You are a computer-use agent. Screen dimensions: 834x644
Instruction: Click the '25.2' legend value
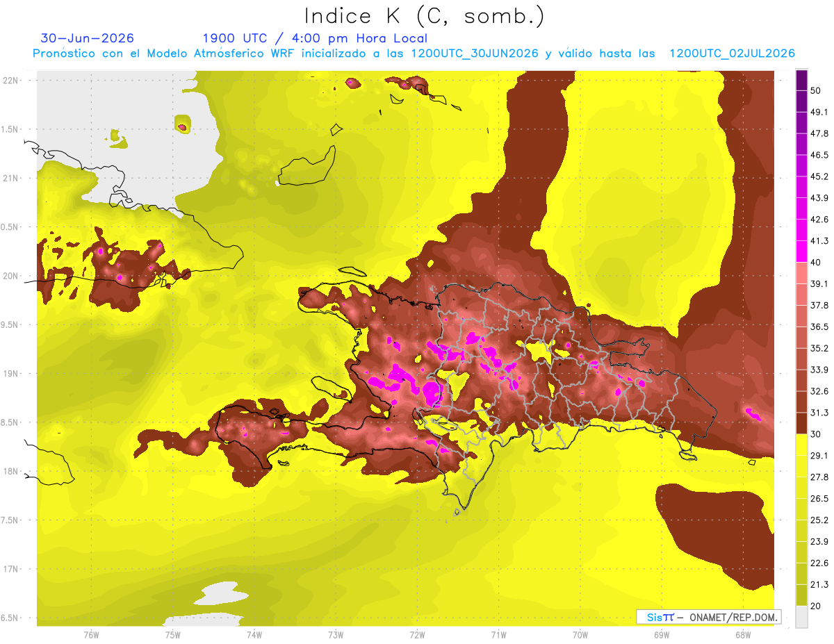point(819,520)
